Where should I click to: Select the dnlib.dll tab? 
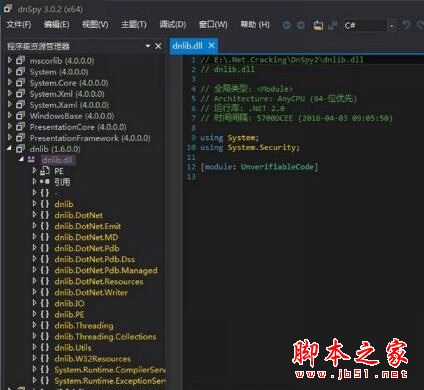[x=187, y=46]
